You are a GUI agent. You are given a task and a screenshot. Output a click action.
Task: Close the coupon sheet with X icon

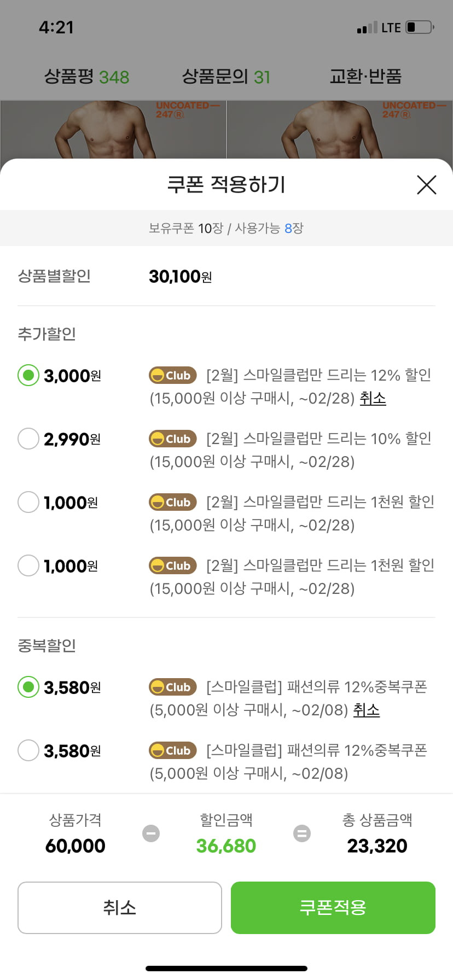click(x=426, y=185)
